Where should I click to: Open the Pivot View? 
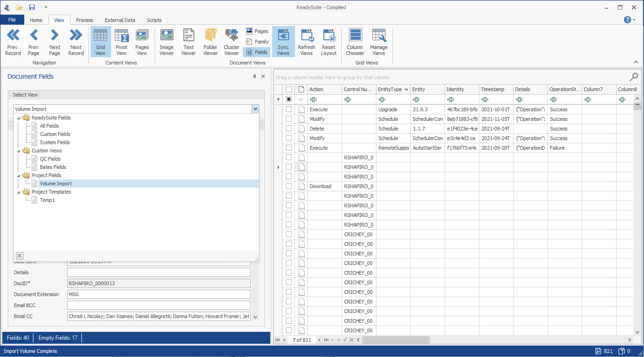[x=121, y=42]
